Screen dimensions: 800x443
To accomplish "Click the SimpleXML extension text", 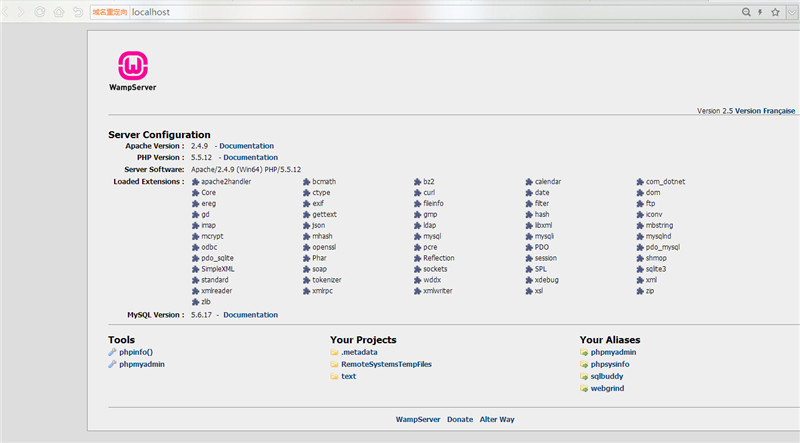I will (217, 269).
